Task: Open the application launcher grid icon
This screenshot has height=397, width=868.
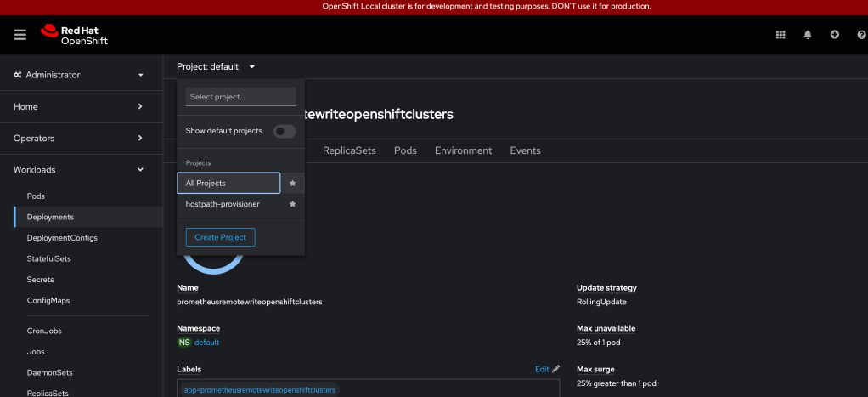Action: pos(781,34)
